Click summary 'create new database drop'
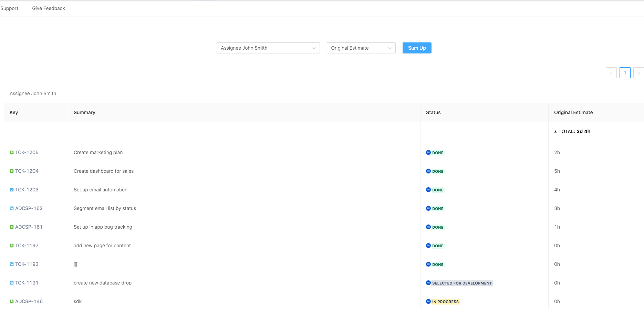 [103, 283]
